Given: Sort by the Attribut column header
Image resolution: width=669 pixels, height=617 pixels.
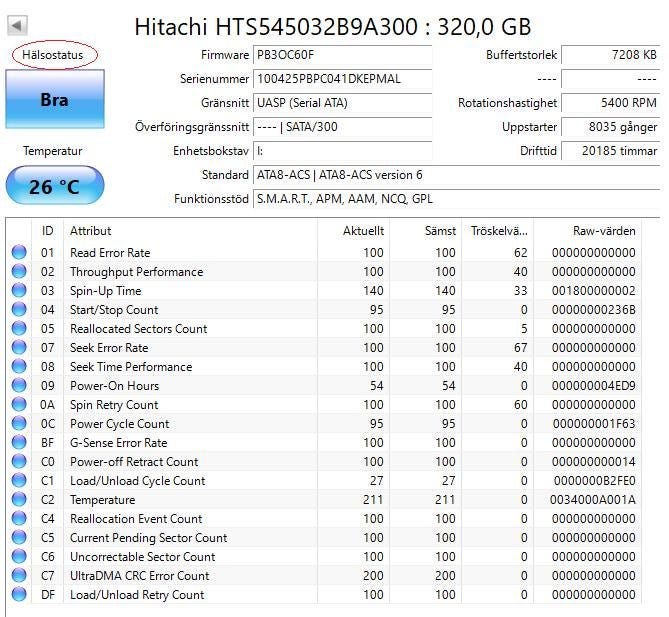Looking at the screenshot, I should coord(91,231).
